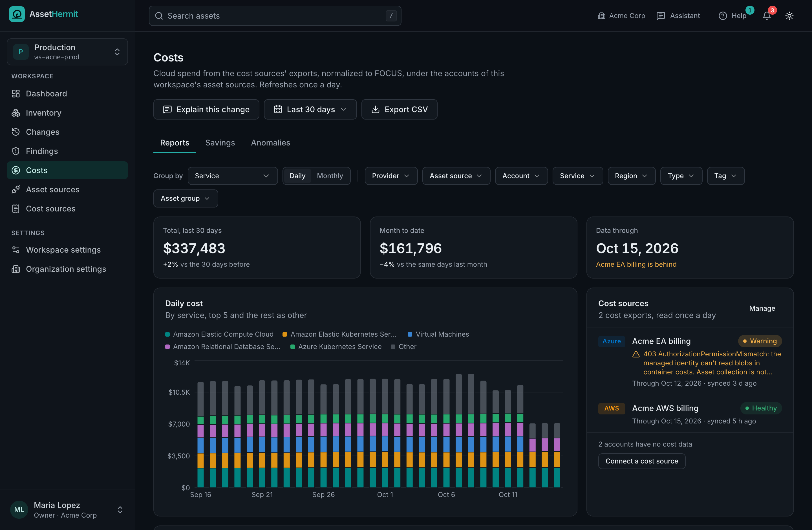Open Findings in the sidebar
The height and width of the screenshot is (530, 812).
[x=68, y=151]
